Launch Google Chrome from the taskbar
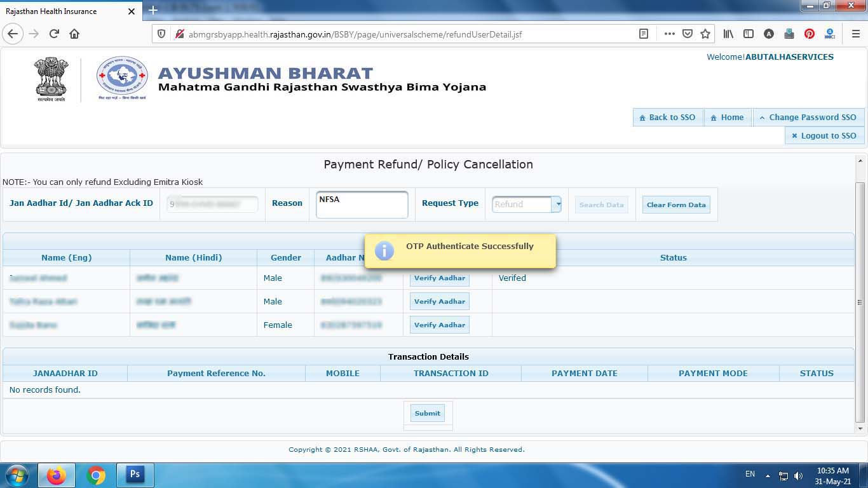The width and height of the screenshot is (868, 488). coord(96,475)
